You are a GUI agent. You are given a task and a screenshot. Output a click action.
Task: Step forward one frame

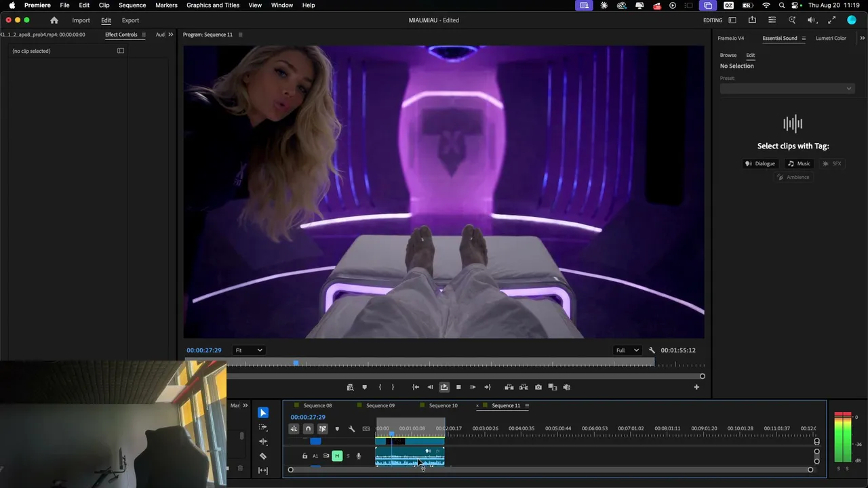click(x=473, y=387)
